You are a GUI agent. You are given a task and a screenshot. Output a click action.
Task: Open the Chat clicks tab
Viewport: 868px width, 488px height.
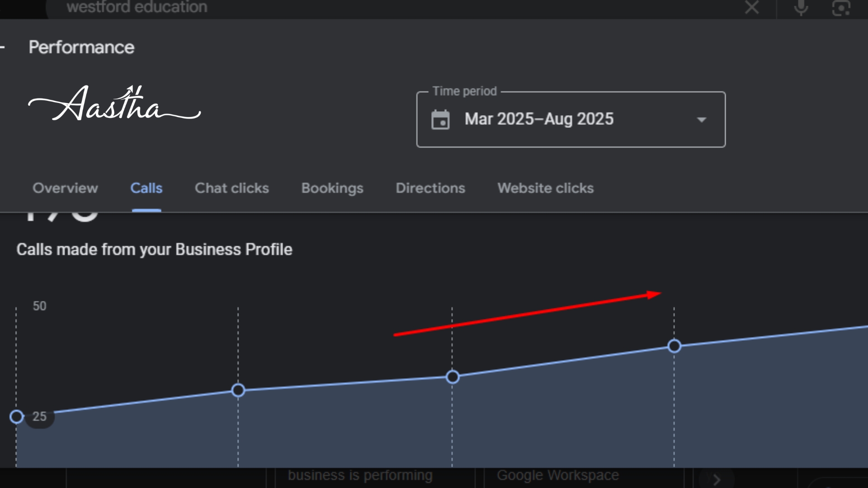coord(231,188)
